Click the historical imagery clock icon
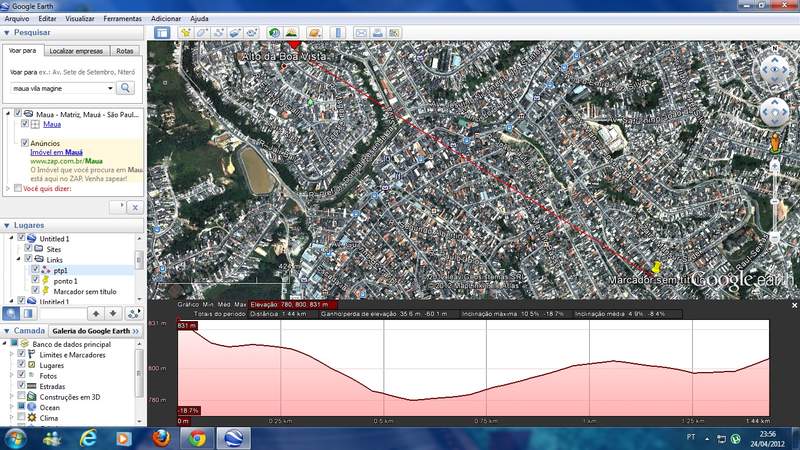800x450 pixels. click(273, 33)
